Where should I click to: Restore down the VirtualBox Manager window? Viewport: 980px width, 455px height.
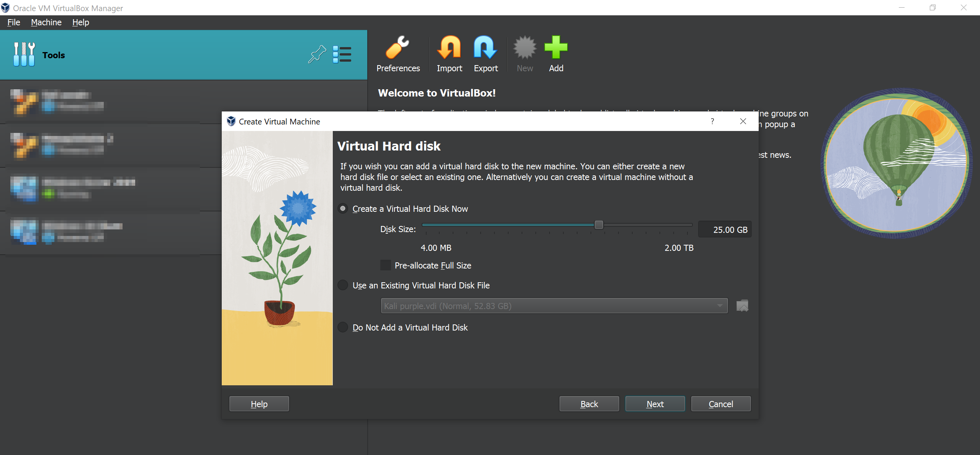pyautogui.click(x=933, y=7)
